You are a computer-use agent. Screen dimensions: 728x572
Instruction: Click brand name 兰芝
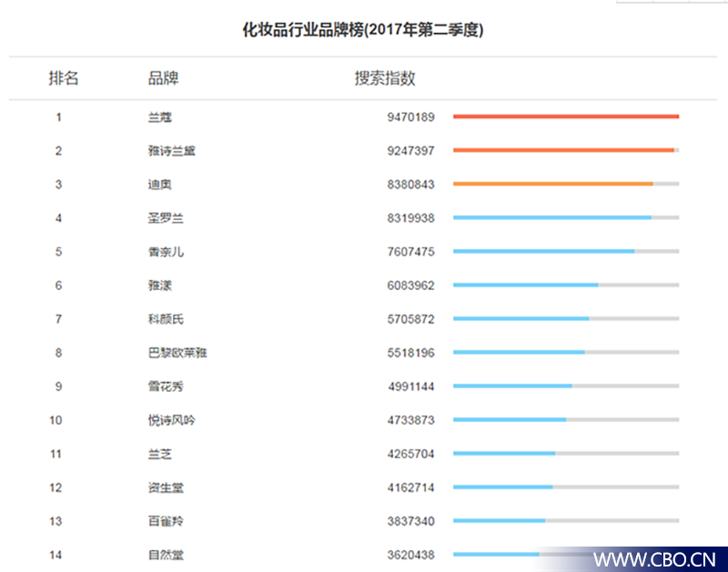(x=160, y=454)
